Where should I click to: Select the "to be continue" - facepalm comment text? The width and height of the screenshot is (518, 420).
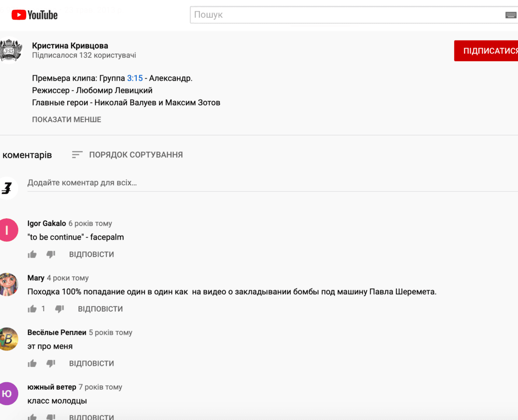coord(76,237)
